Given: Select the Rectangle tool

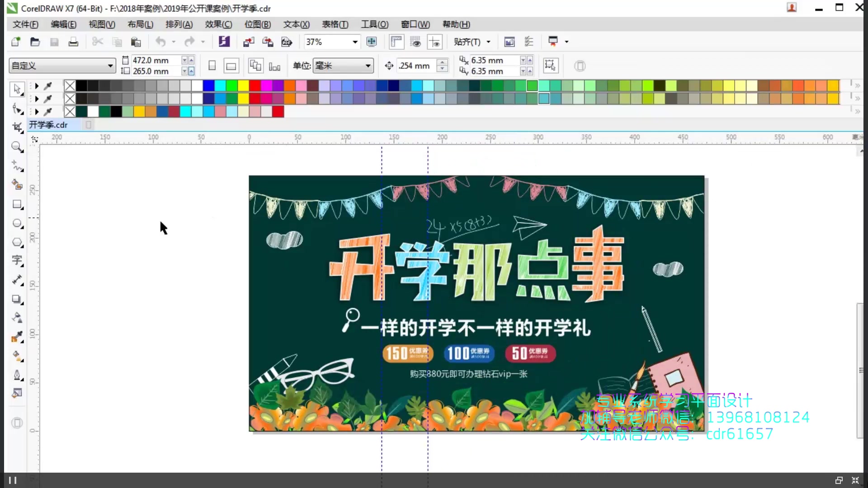Looking at the screenshot, I should click(17, 204).
